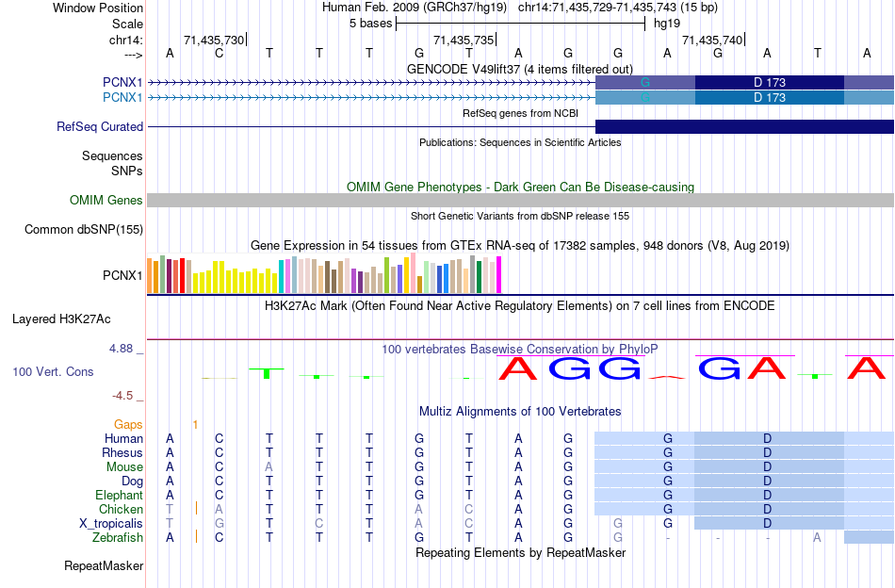Click the Layered H3K27Ac track label

[61, 319]
